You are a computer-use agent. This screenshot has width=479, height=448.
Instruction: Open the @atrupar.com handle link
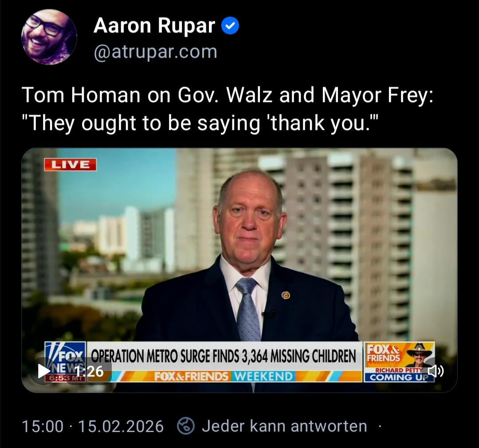tap(156, 52)
